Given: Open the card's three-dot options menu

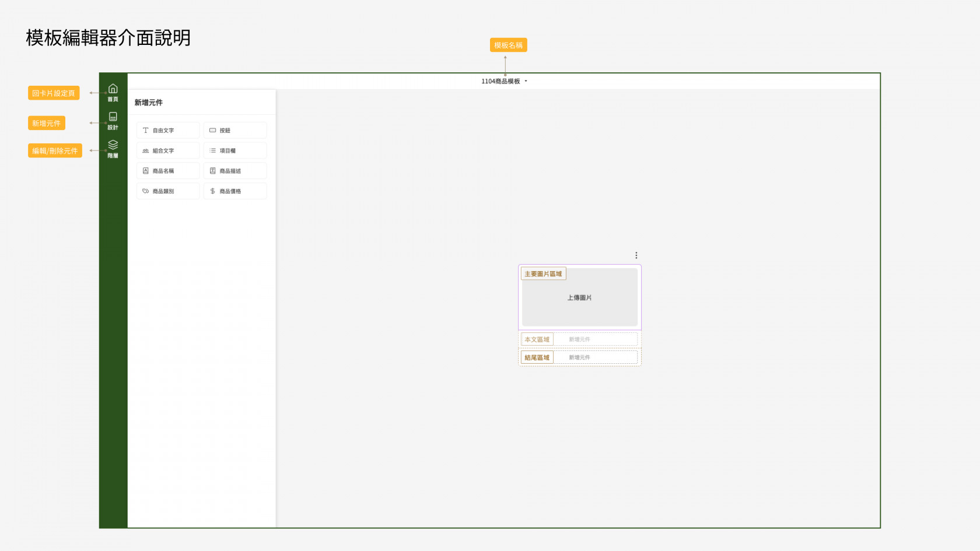Looking at the screenshot, I should coord(636,255).
